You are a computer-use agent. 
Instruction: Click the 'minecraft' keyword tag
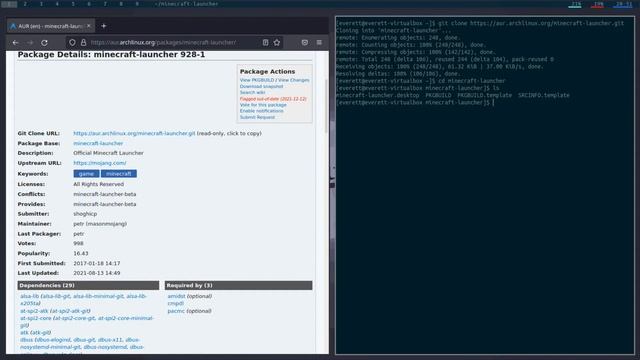[x=118, y=174]
